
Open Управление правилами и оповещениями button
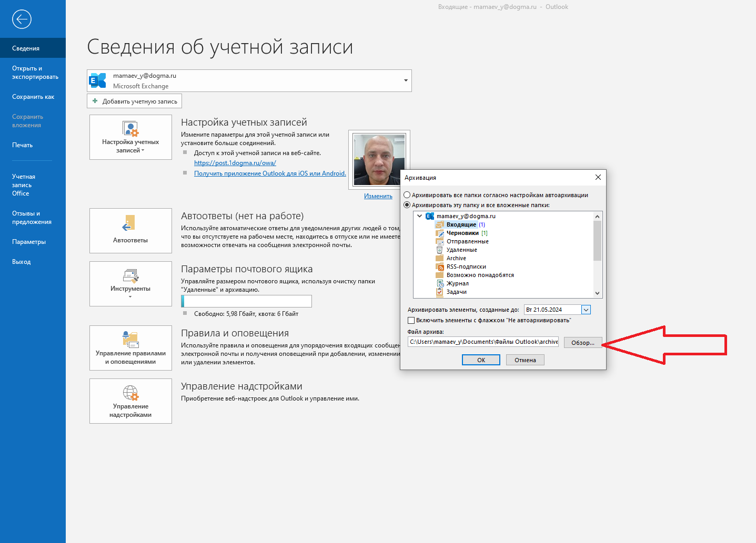pos(130,347)
